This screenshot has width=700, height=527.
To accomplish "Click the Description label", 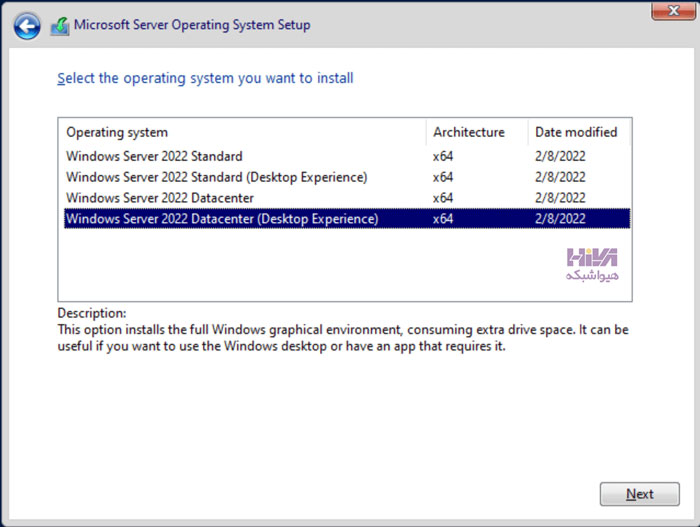I will (92, 313).
